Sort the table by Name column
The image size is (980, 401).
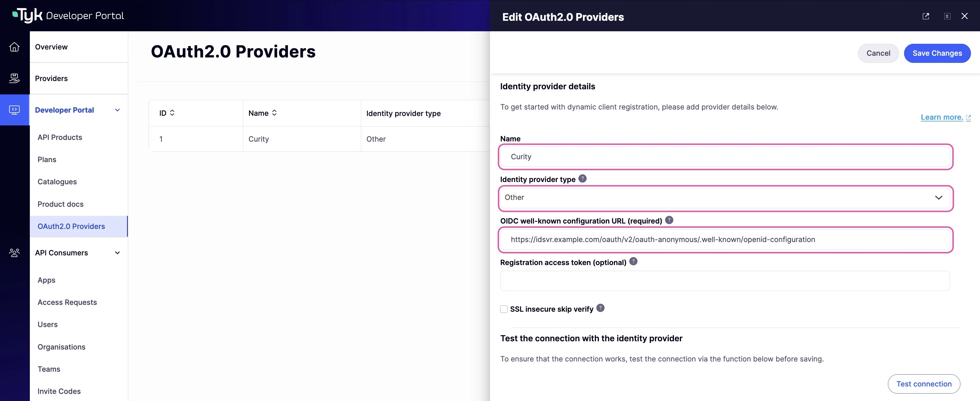(x=262, y=113)
